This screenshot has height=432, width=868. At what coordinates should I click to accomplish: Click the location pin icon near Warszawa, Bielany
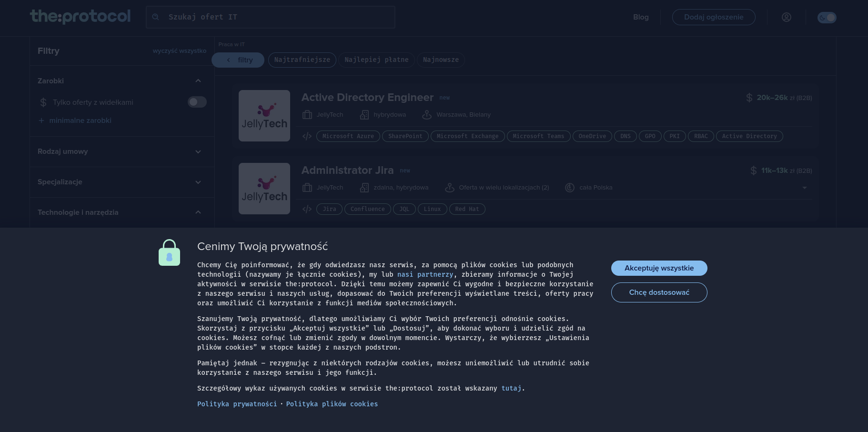coord(426,114)
